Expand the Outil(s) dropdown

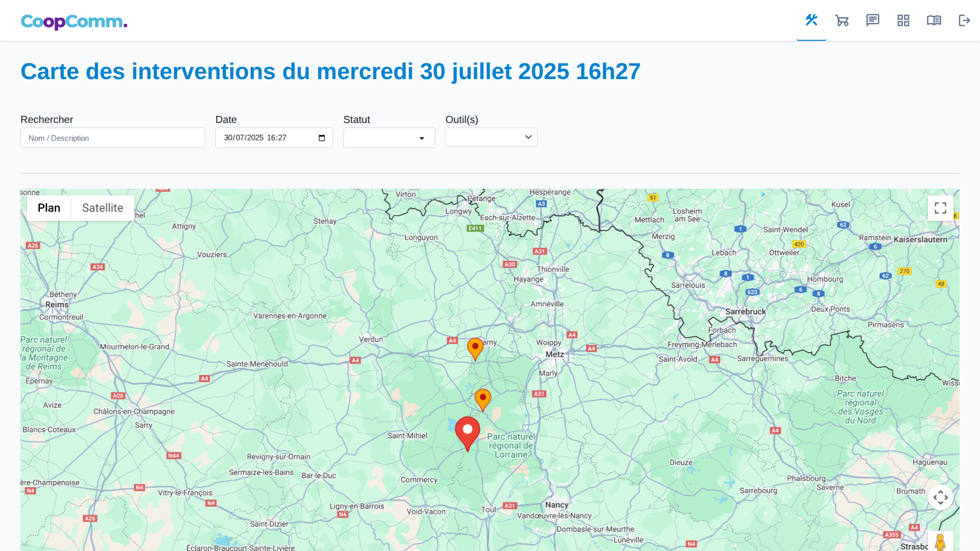click(492, 137)
